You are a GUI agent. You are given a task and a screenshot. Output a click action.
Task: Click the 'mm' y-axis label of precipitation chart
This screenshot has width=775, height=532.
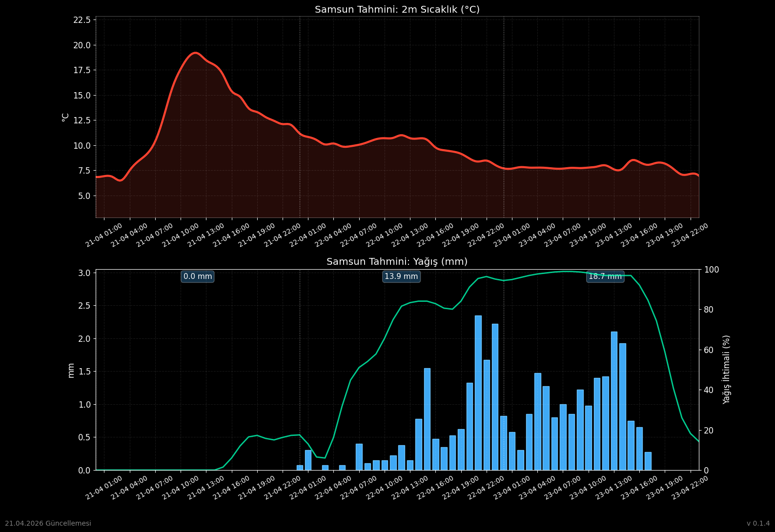pos(71,370)
